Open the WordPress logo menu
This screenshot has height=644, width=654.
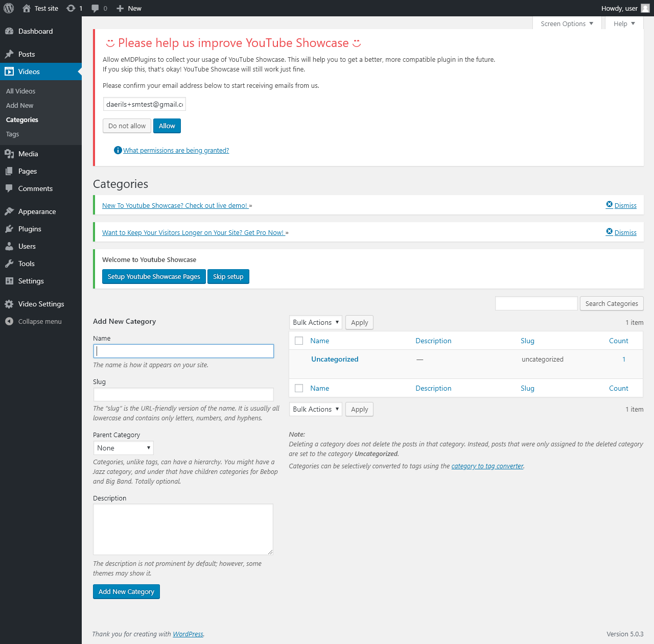(x=9, y=8)
